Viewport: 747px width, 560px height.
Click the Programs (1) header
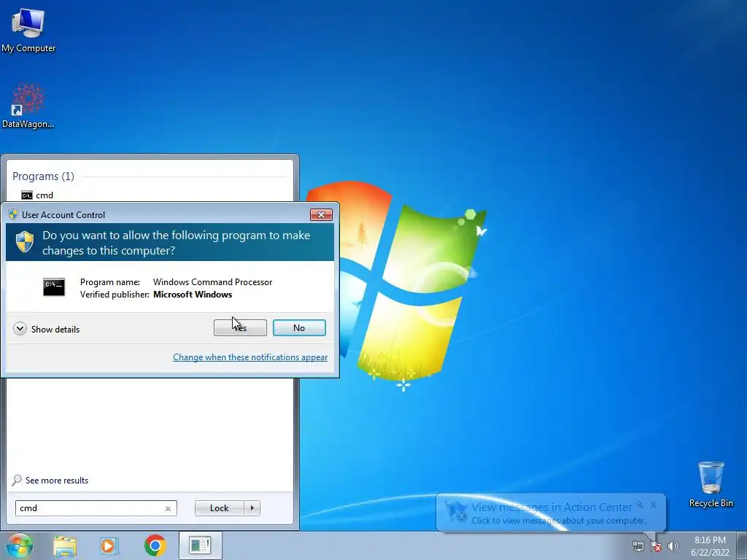pos(43,176)
